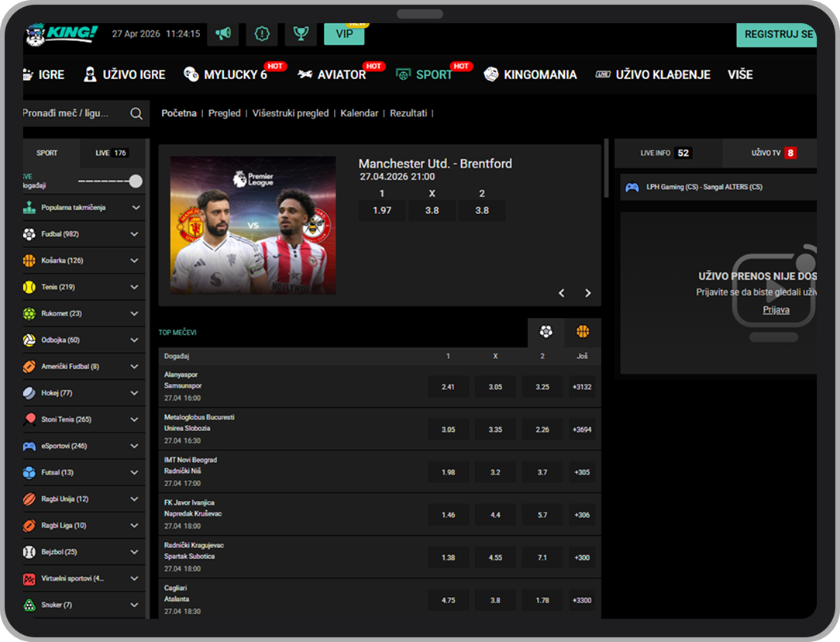Click the Ragbi Unija ball icon
Image resolution: width=840 pixels, height=642 pixels.
[x=29, y=499]
